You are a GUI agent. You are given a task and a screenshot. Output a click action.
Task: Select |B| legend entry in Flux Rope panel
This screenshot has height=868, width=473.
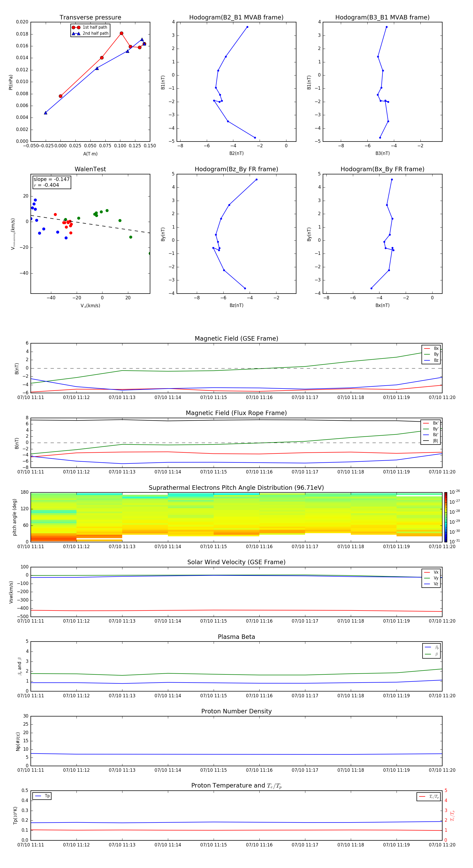pos(431,441)
